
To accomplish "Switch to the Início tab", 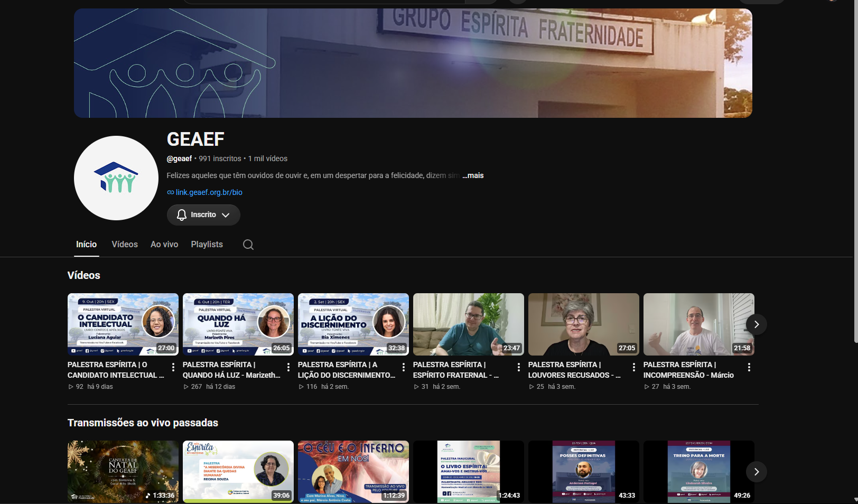I will [86, 244].
